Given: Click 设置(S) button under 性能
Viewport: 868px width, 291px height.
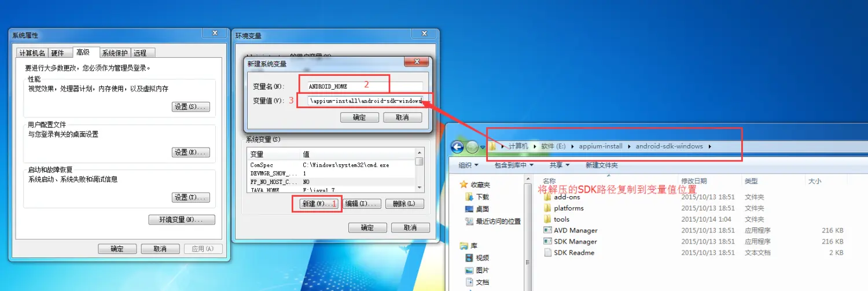Looking at the screenshot, I should coord(191,107).
